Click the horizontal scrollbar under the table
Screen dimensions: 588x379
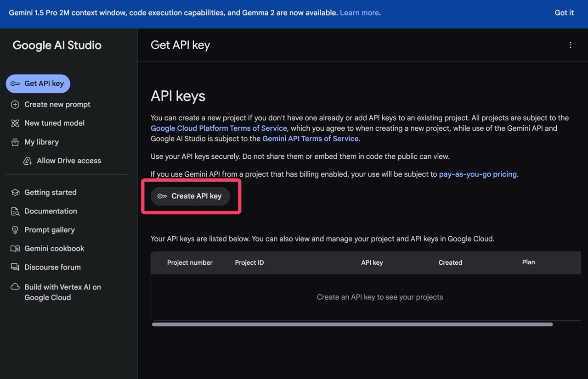point(352,324)
